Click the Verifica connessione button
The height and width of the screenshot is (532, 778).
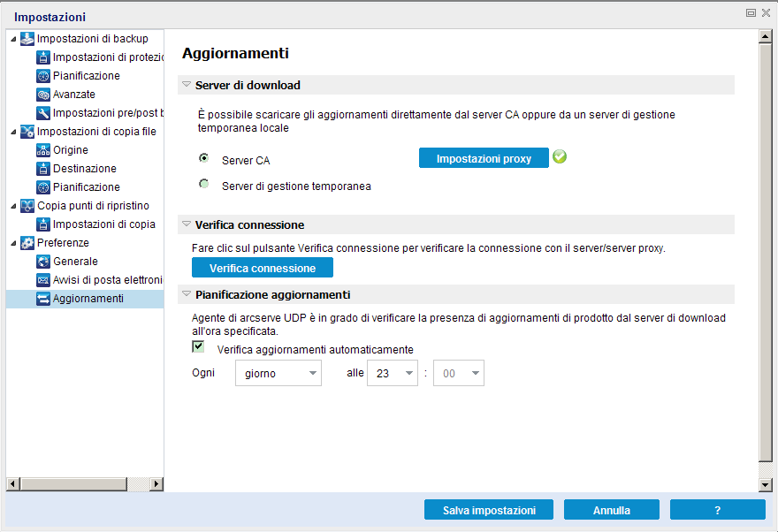(x=263, y=268)
